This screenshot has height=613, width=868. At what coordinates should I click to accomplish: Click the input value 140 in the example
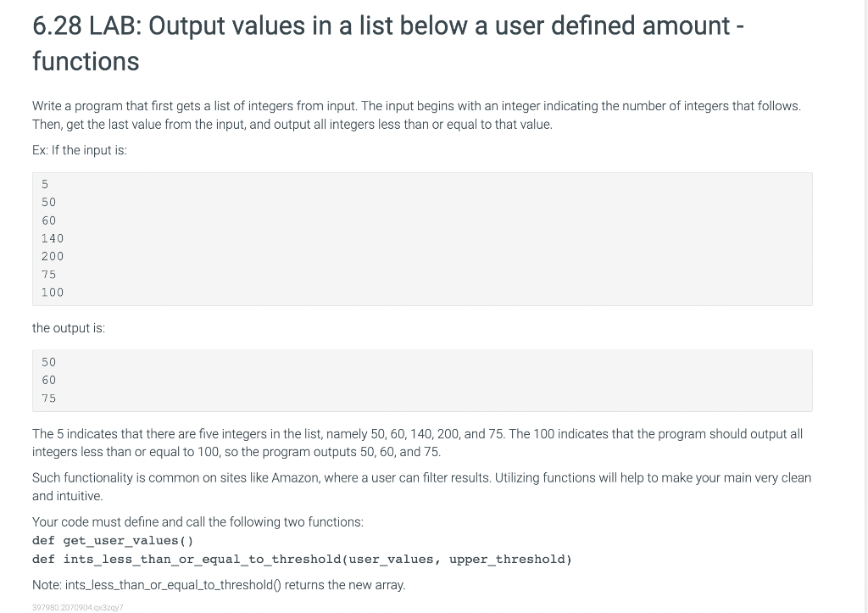click(x=53, y=238)
